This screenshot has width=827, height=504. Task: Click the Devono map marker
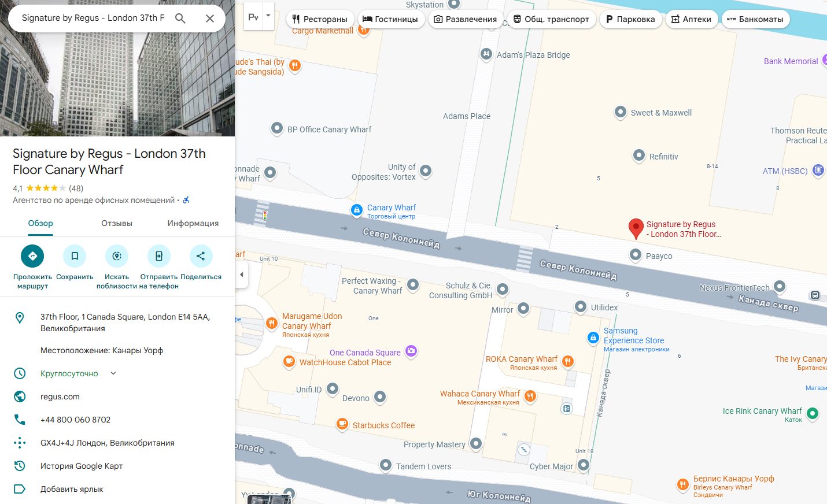pyautogui.click(x=380, y=396)
